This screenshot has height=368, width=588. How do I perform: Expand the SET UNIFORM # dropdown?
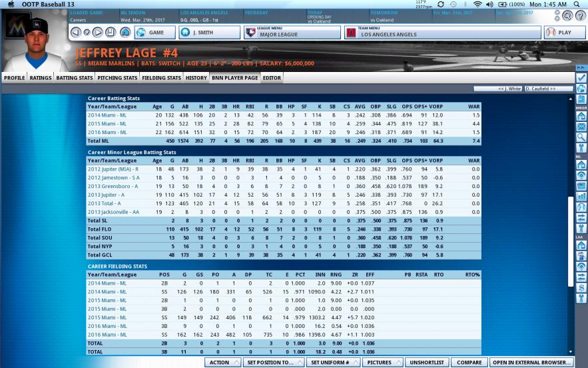[x=334, y=363]
